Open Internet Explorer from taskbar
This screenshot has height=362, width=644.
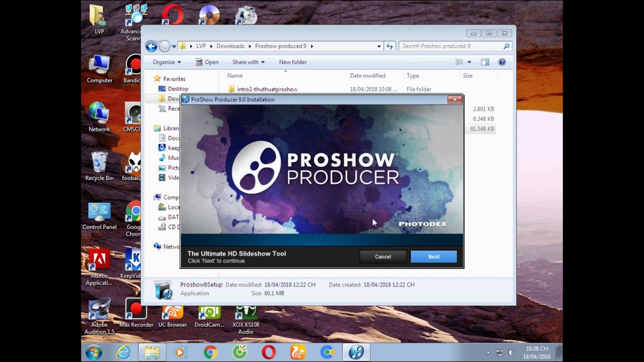click(x=124, y=352)
